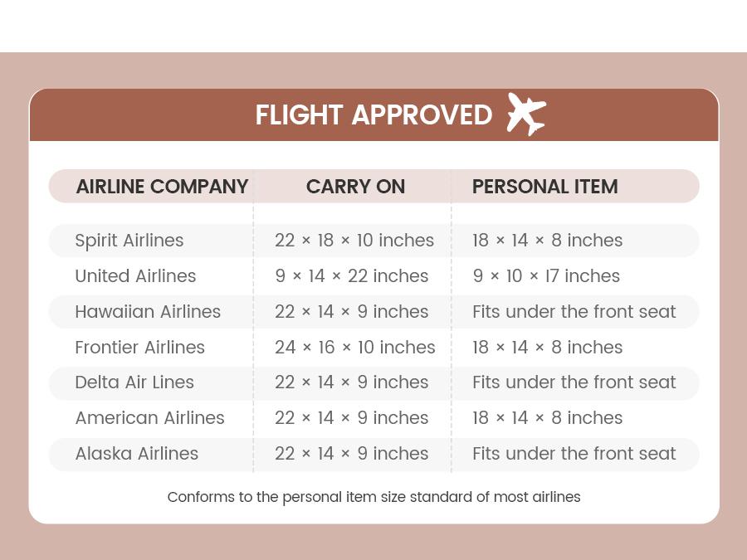Viewport: 747px width, 560px height.
Task: Click the Alaska Airlines row label
Action: click(137, 454)
